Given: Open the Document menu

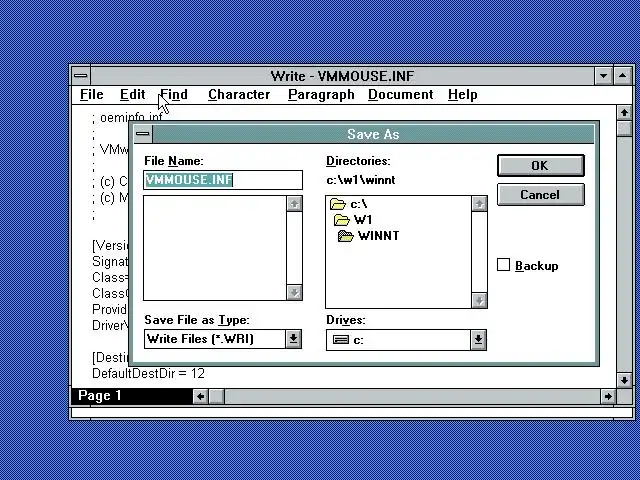Looking at the screenshot, I should coord(400,95).
